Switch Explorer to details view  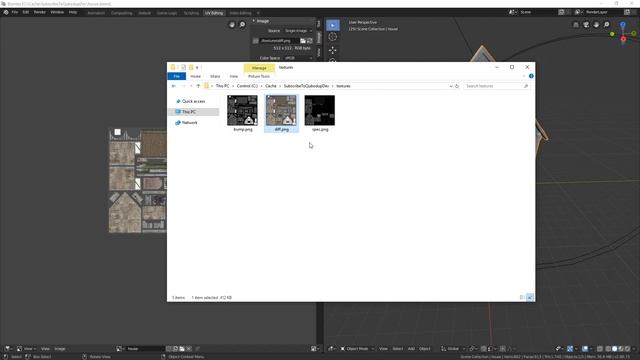coord(522,298)
